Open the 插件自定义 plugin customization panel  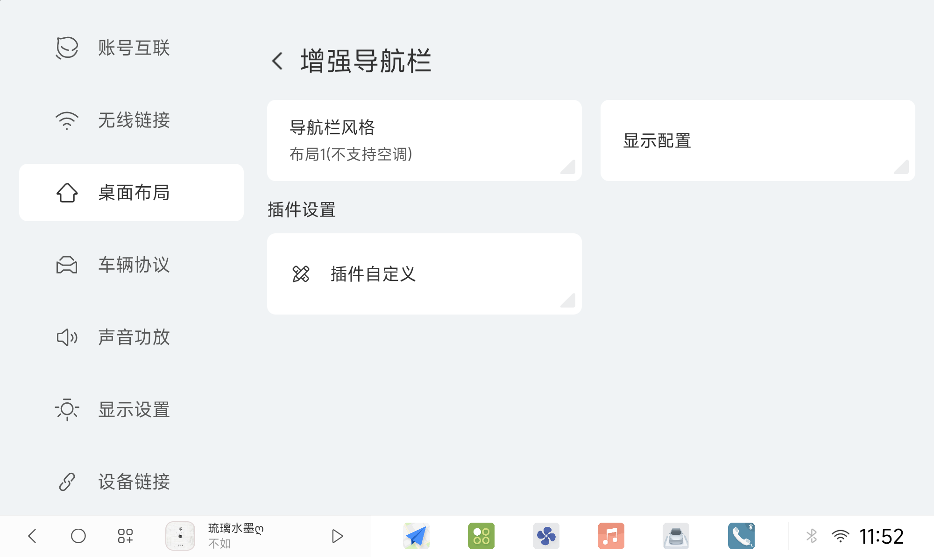click(424, 273)
